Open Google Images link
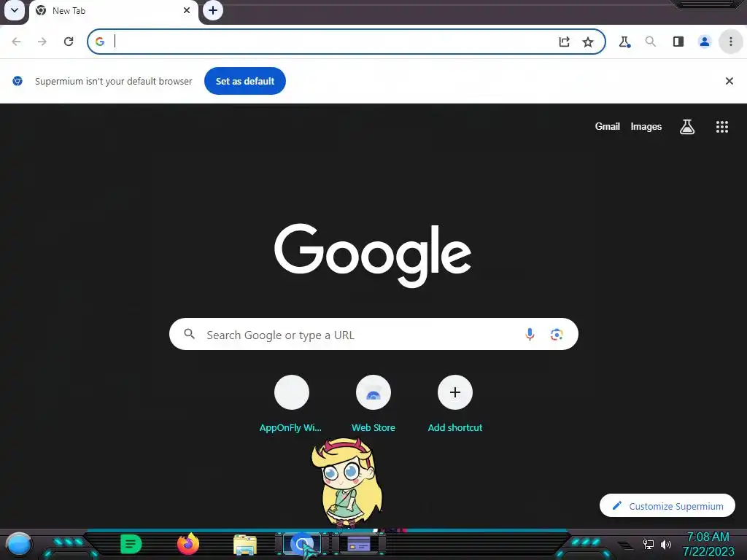 click(646, 126)
